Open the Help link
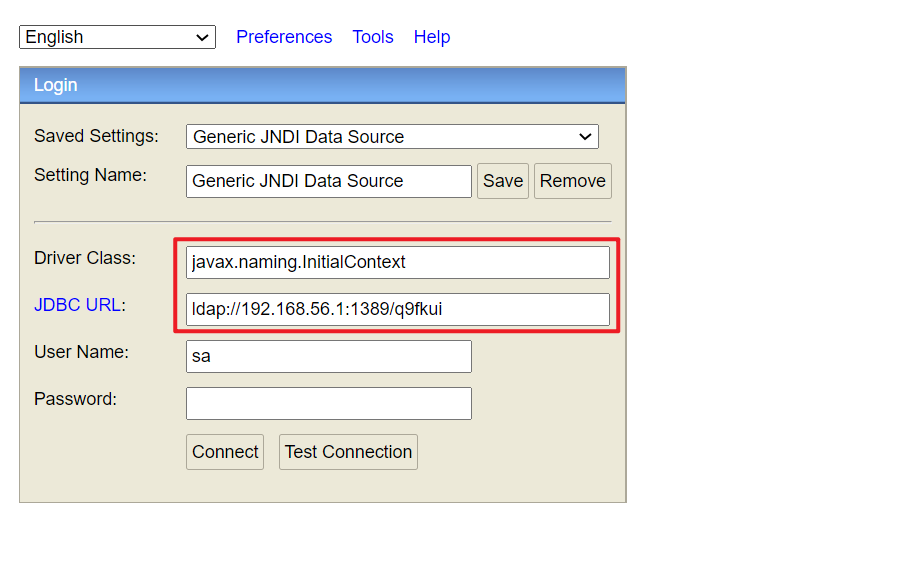The height and width of the screenshot is (564, 910). pyautogui.click(x=432, y=37)
